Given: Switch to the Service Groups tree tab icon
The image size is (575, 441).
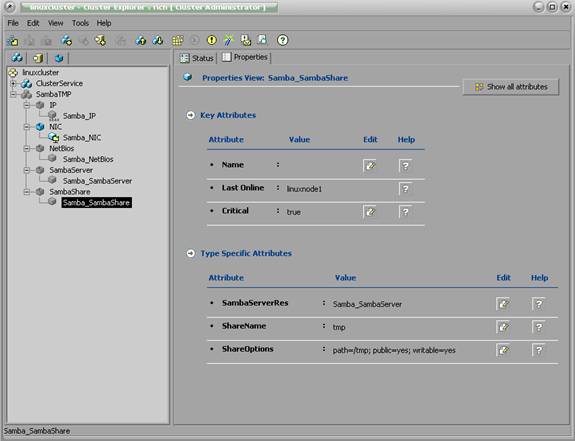Looking at the screenshot, I should [17, 58].
